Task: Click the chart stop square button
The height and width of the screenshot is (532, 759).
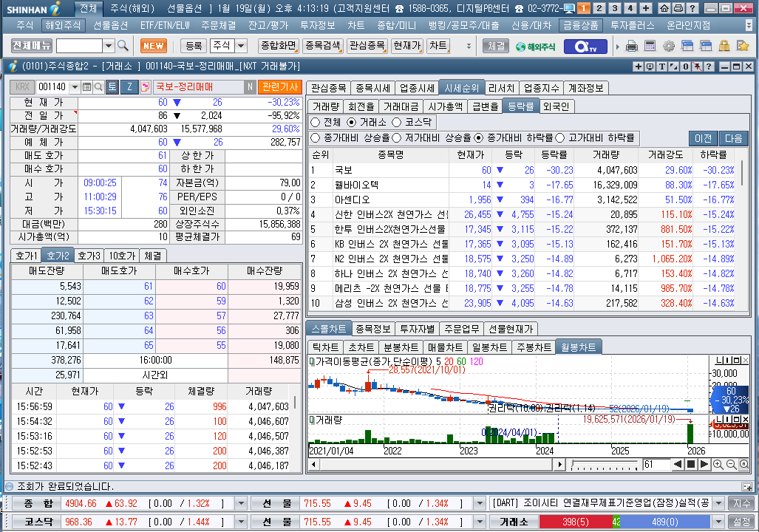Action: (x=691, y=465)
